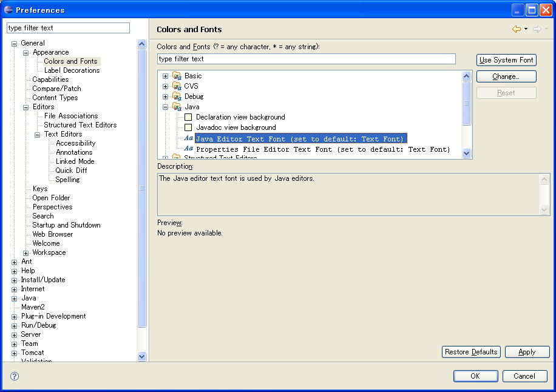Viewport: 556px width, 392px height.
Task: Expand the Plug-in Development node
Action: [15, 317]
